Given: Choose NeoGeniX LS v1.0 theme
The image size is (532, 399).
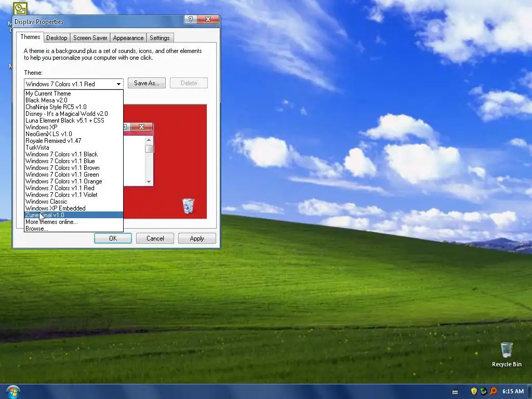Looking at the screenshot, I should pyautogui.click(x=74, y=134).
